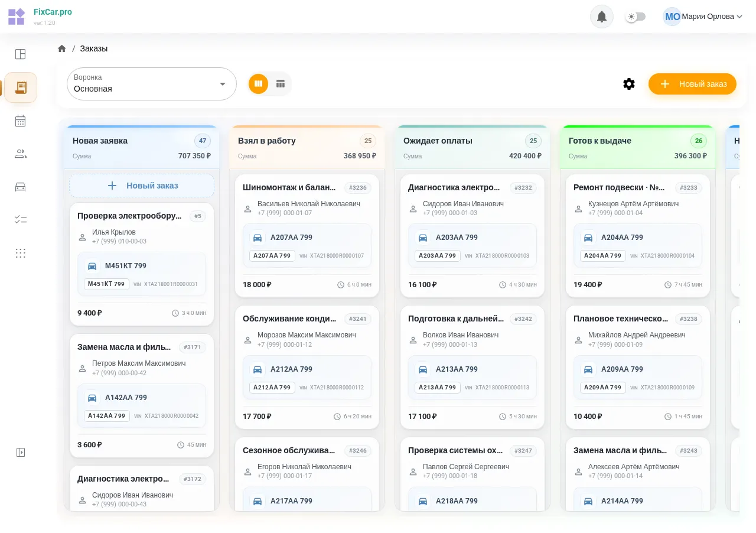The width and height of the screenshot is (756, 533).
Task: Click the car icon for А212АА 799
Action: pos(258,369)
